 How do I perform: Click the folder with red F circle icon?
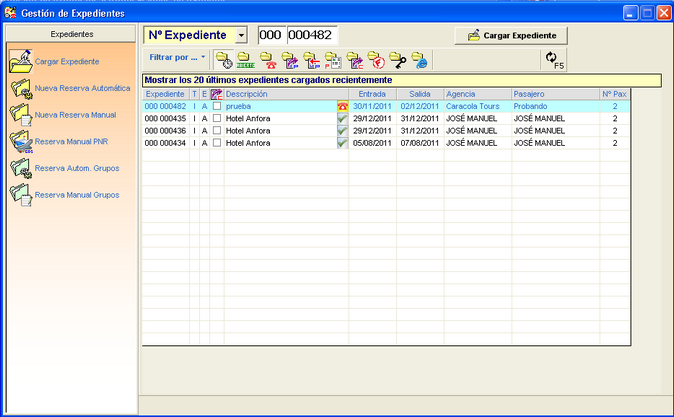[376, 60]
